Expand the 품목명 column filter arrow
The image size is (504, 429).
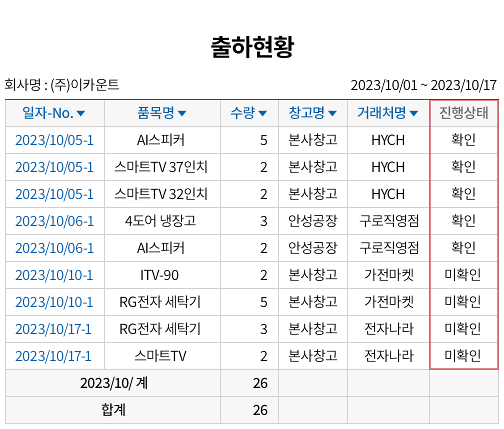[x=182, y=114]
